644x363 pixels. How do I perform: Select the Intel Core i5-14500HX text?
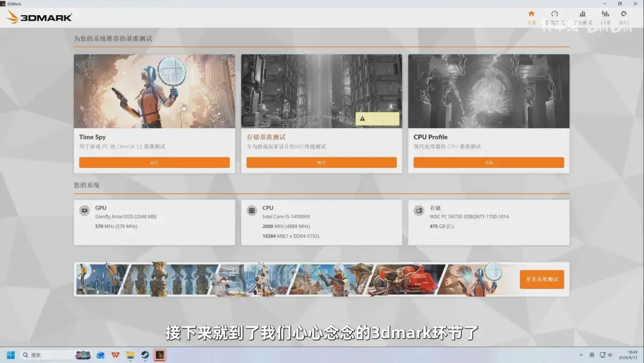pyautogui.click(x=286, y=216)
